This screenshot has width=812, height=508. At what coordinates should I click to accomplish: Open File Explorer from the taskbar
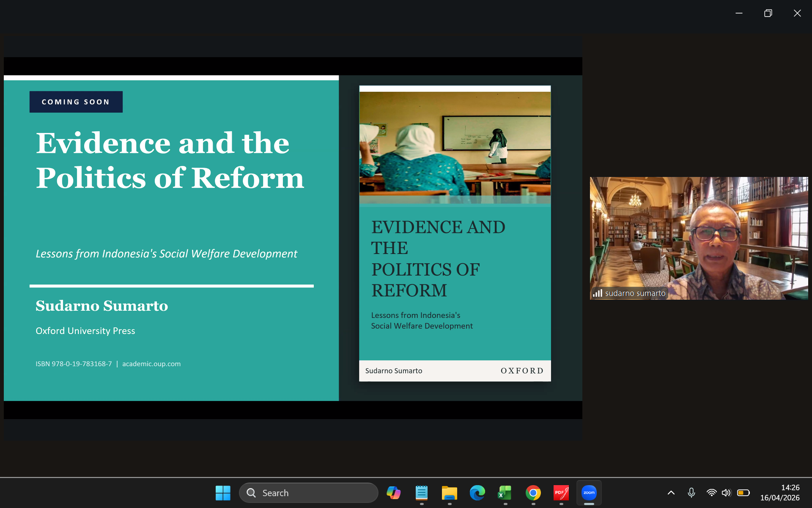click(450, 493)
